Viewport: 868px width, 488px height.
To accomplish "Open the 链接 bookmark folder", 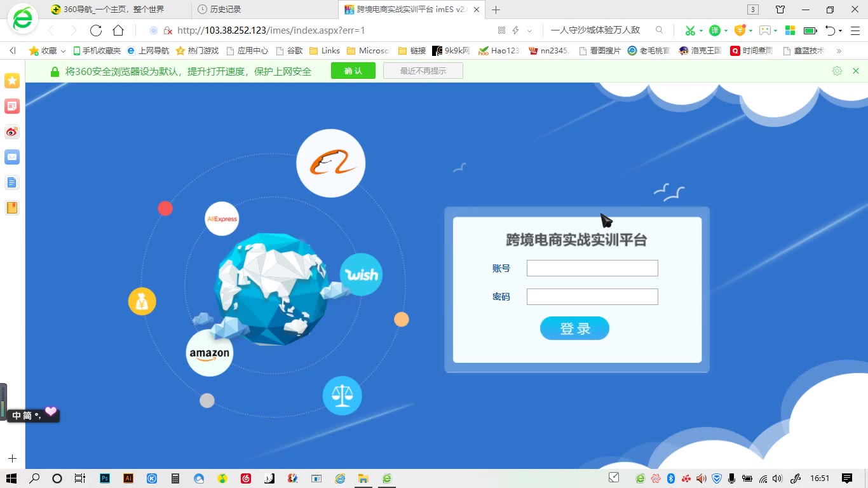I will [x=412, y=51].
